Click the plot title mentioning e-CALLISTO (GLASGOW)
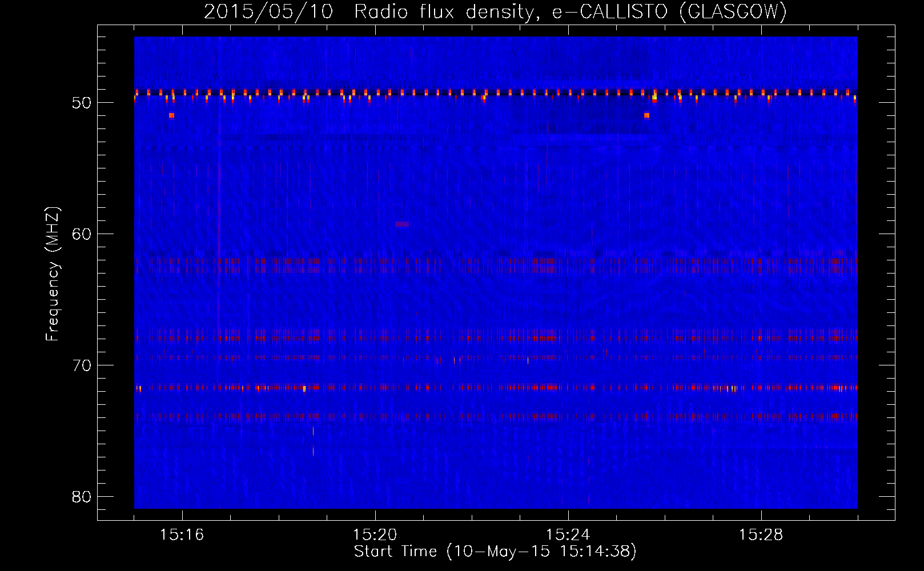This screenshot has width=924, height=571. pos(495,11)
